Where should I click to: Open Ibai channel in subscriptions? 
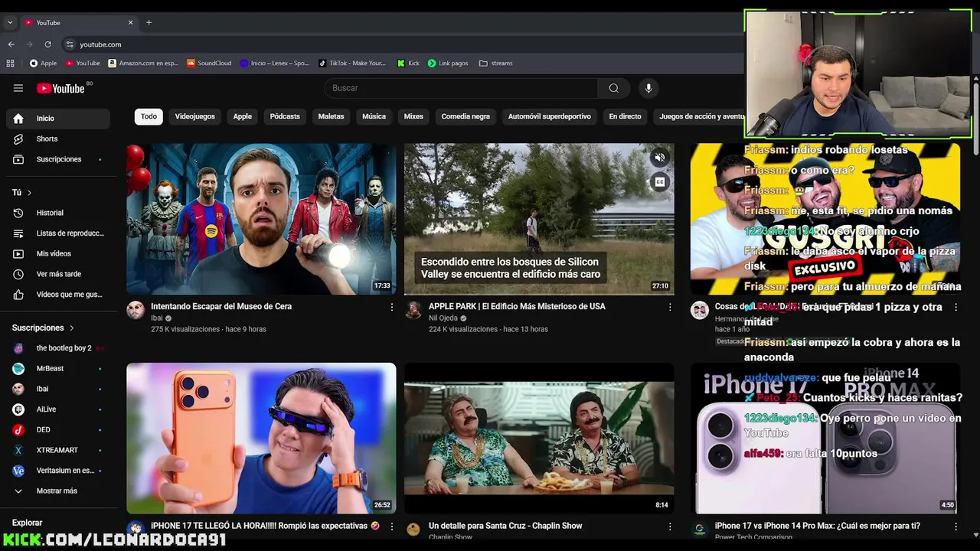58,389
